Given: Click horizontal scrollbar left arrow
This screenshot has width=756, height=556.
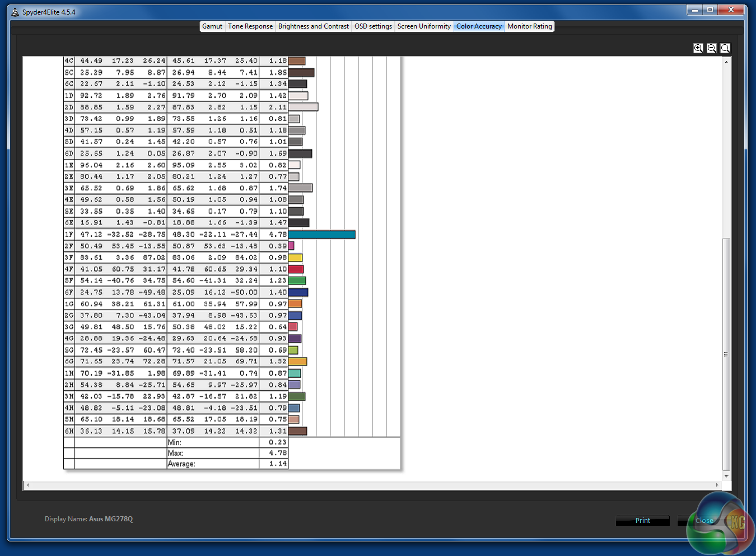Looking at the screenshot, I should [28, 485].
